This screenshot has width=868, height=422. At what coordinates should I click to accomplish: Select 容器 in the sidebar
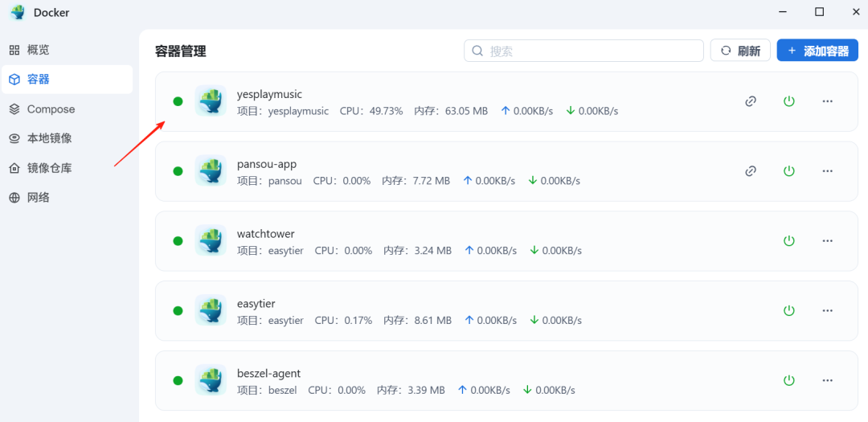click(x=67, y=80)
